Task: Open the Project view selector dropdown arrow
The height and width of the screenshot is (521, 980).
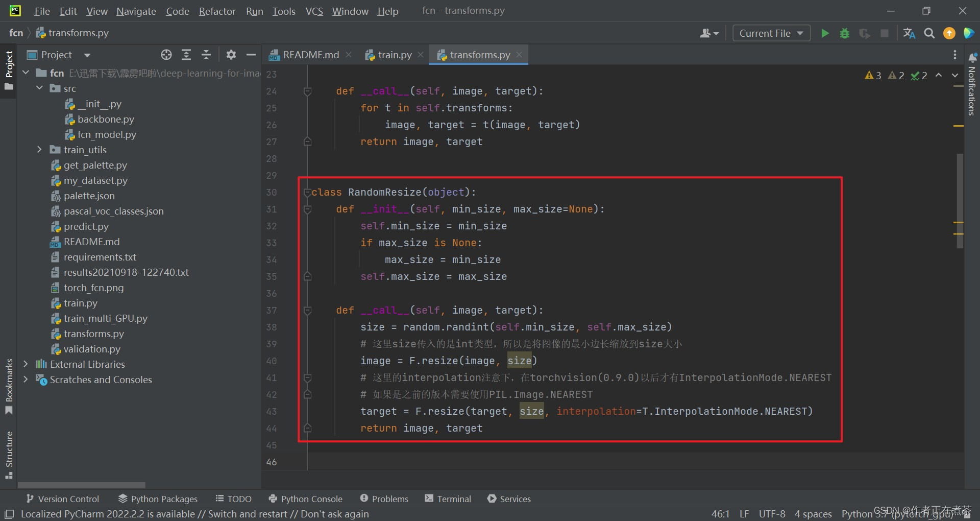Action: tap(87, 55)
